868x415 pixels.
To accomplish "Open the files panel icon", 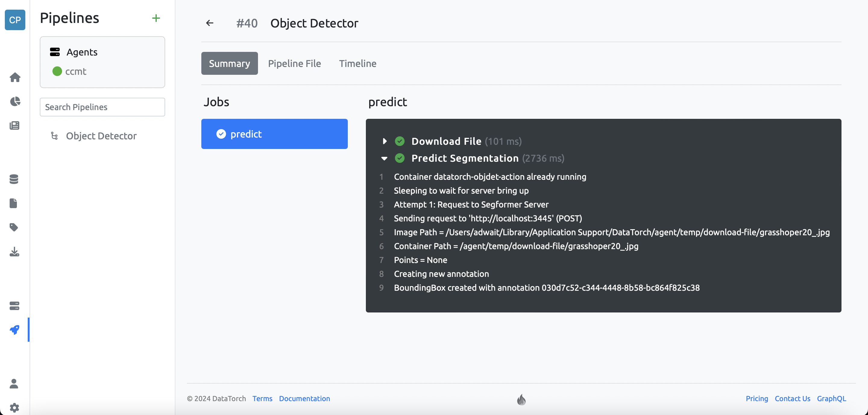I will click(x=14, y=203).
